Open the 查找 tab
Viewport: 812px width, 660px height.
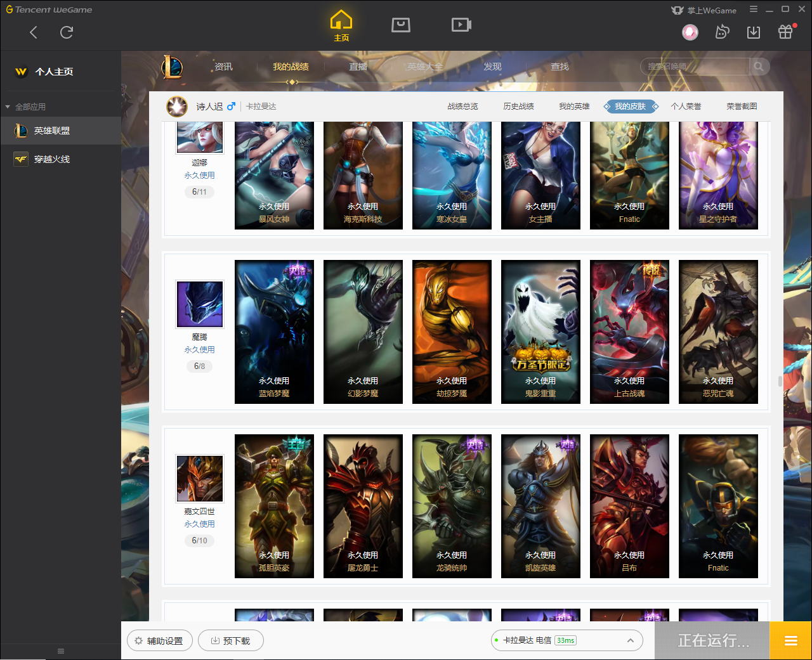[560, 67]
